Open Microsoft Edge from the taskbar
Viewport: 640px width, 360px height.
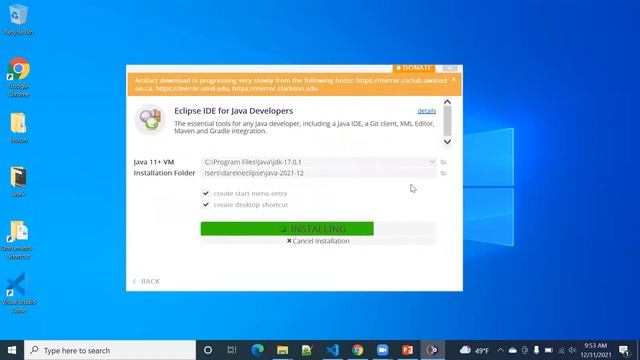(258, 350)
